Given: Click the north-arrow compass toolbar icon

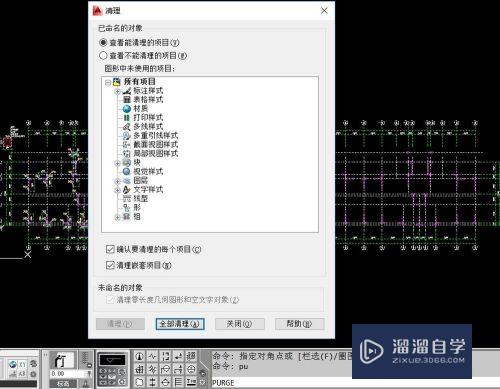Looking at the screenshot, I should click(140, 357).
